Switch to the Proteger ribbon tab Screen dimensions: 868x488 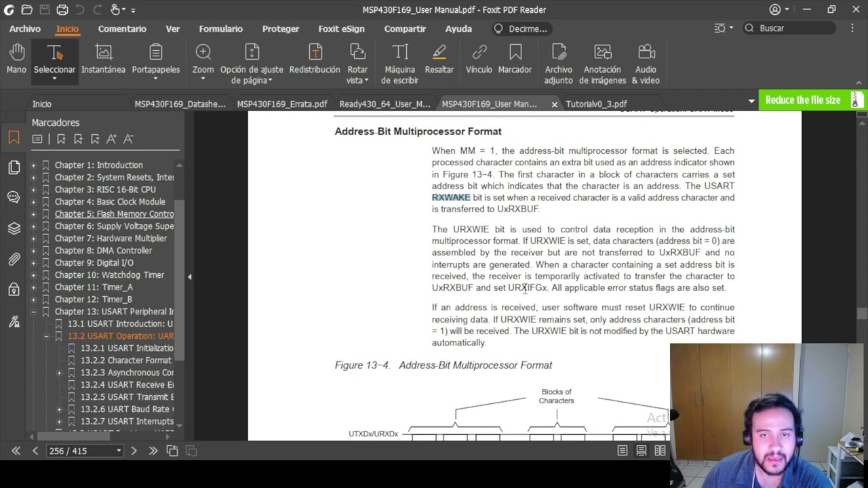click(x=281, y=28)
